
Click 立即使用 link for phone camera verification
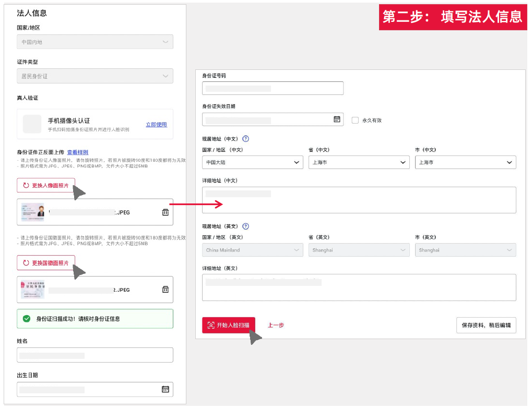pyautogui.click(x=156, y=125)
